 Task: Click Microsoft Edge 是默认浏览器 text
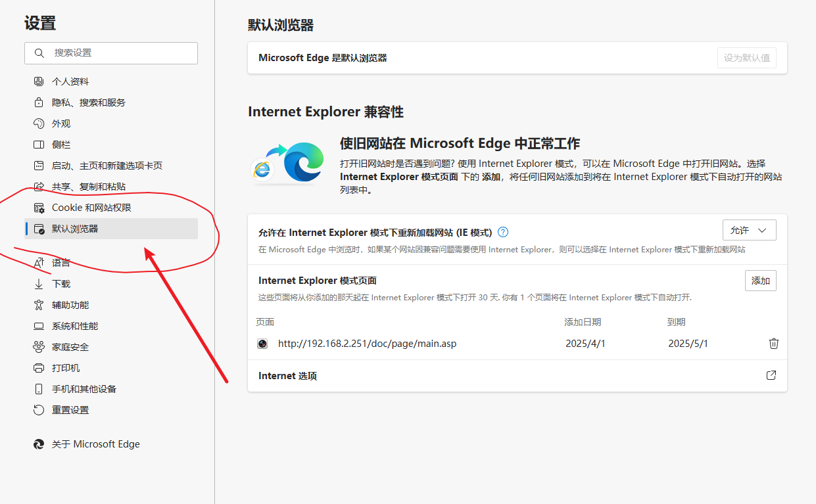tap(323, 58)
